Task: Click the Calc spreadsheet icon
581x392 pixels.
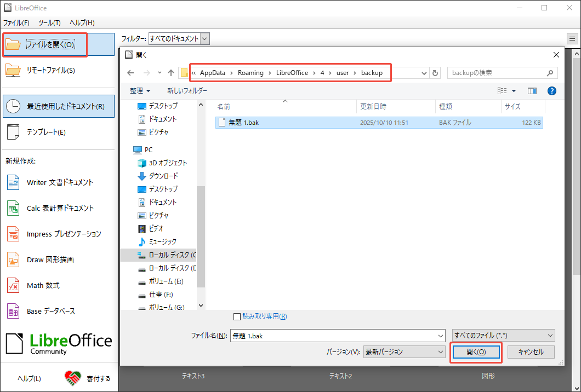Action: 13,208
